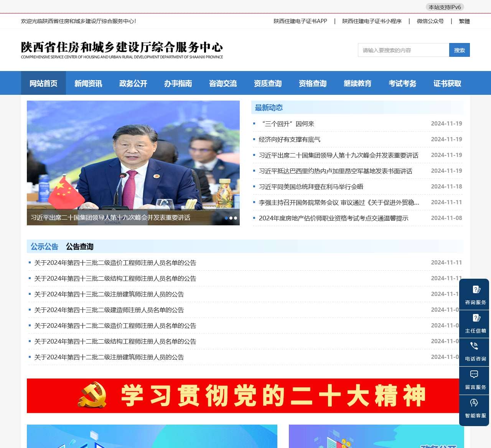This screenshot has width=491, height=448.
Task: Click the carousel caption 习近平出席二十国集团领导人
Action: (x=110, y=217)
